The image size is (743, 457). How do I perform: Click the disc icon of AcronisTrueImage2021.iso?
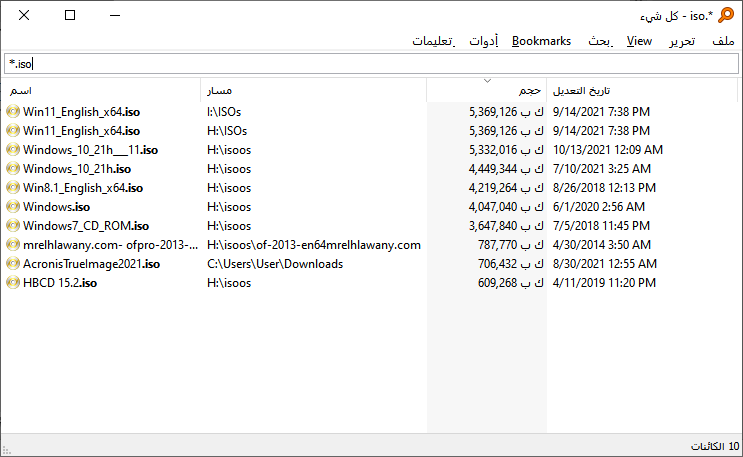[13, 264]
